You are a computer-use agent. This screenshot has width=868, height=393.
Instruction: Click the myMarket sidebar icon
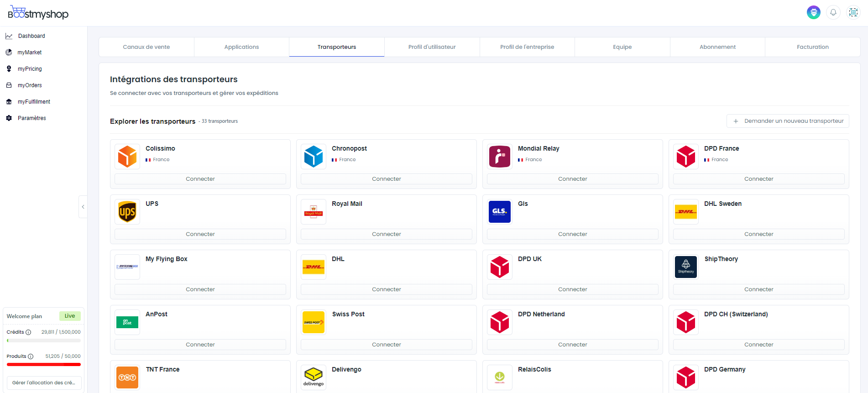[x=9, y=52]
